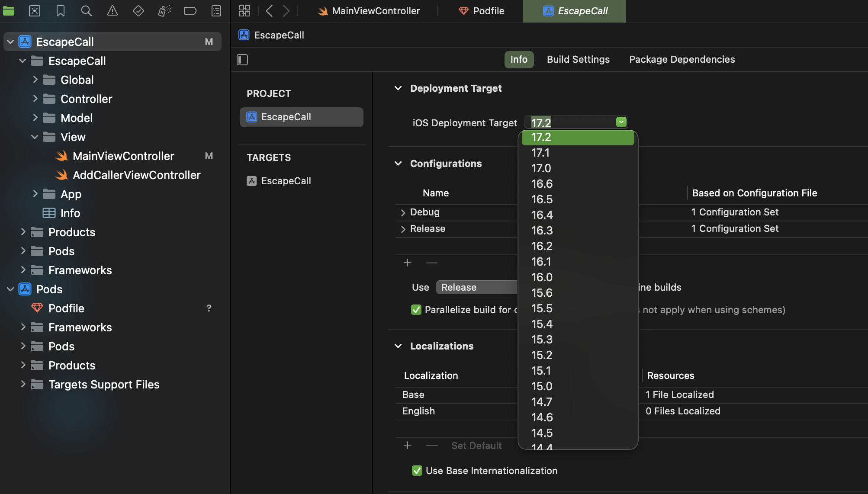Add a new configuration with plus button

coord(407,263)
